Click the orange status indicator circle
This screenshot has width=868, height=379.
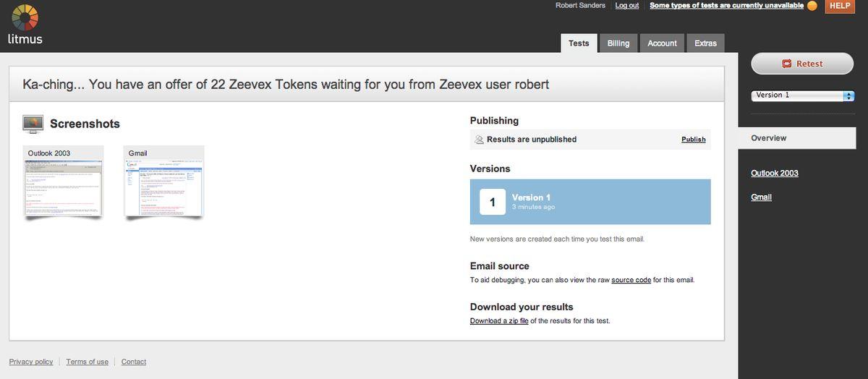coord(812,6)
